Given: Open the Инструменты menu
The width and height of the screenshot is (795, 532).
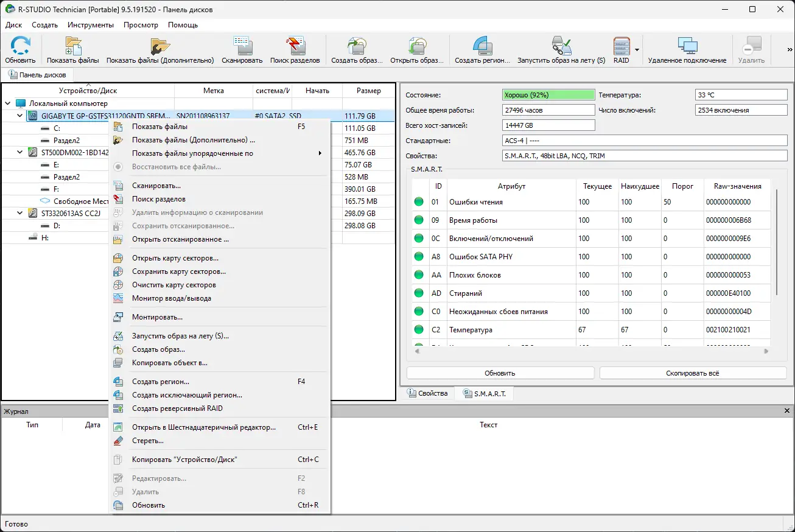Looking at the screenshot, I should click(x=90, y=25).
